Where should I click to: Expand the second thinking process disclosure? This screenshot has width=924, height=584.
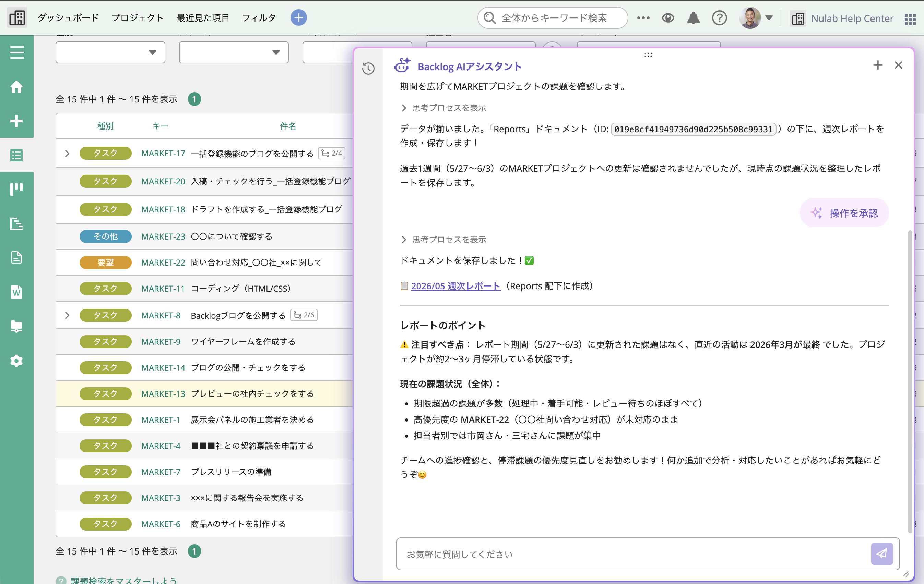tap(443, 239)
